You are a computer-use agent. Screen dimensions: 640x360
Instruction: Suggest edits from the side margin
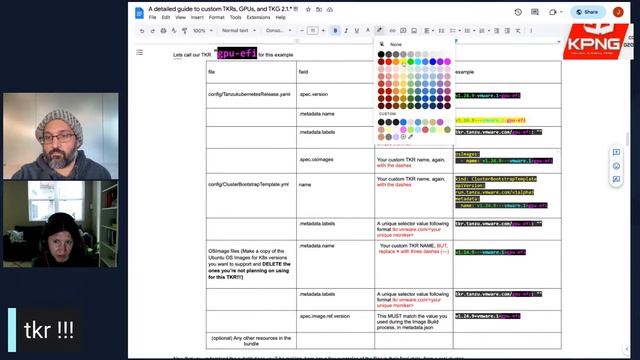pos(616,179)
